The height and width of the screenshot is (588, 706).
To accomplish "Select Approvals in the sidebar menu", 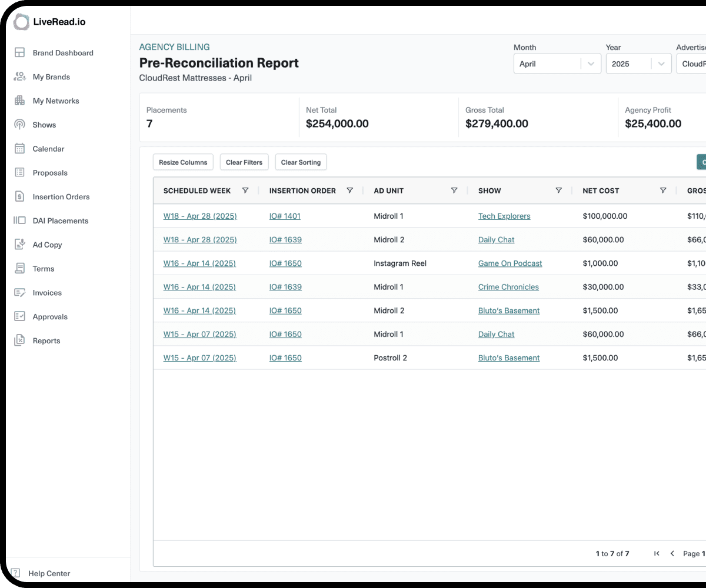I will (50, 317).
